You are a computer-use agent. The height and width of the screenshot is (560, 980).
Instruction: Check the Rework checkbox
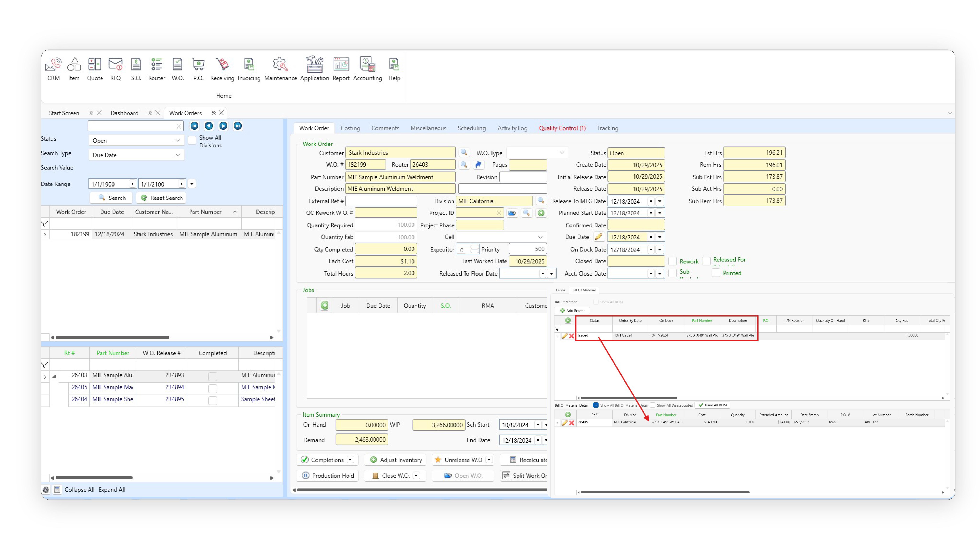672,261
